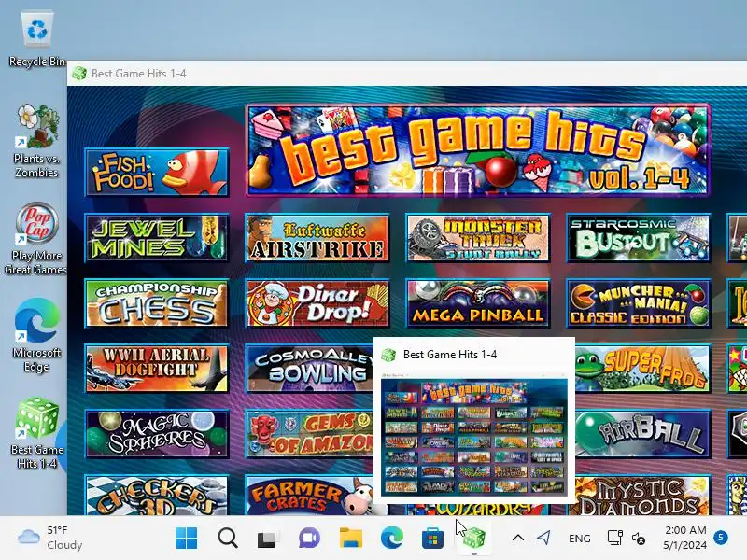Open taskbar Search
Image resolution: width=747 pixels, height=560 pixels.
tap(227, 539)
